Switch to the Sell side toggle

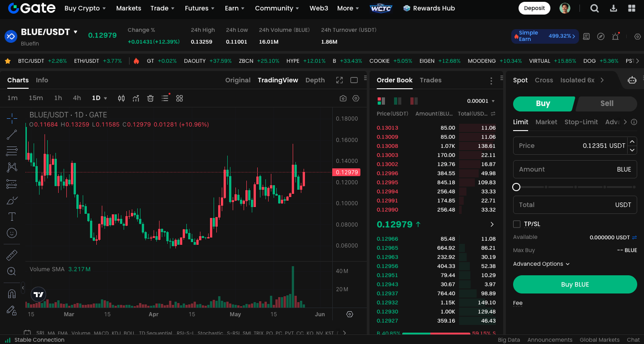(x=607, y=104)
